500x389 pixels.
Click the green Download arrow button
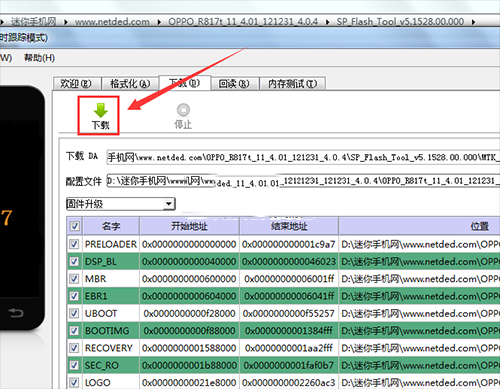click(100, 116)
